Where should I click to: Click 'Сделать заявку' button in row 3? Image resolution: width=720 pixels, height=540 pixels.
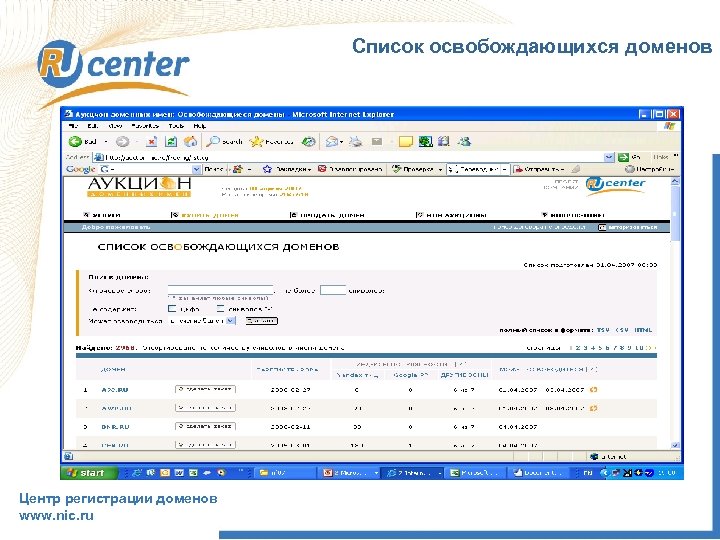click(x=205, y=427)
